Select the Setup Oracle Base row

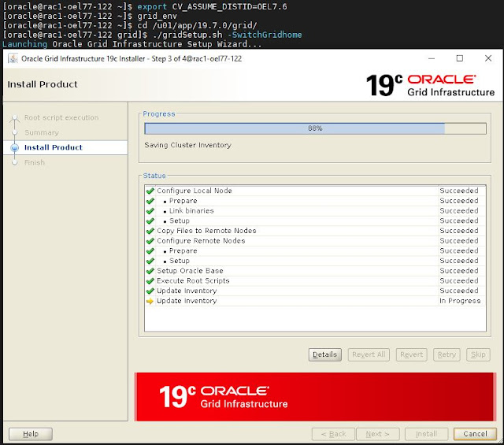pos(315,271)
